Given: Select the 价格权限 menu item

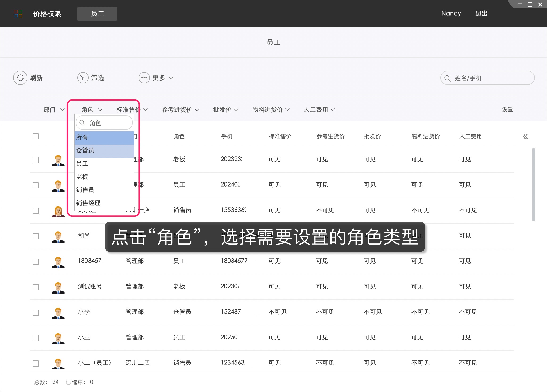Looking at the screenshot, I should [47, 14].
